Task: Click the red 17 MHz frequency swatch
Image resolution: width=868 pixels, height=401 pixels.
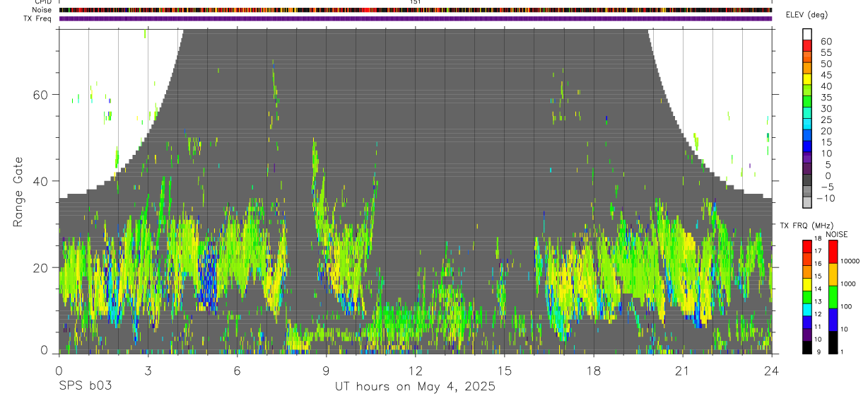Action: pos(807,246)
